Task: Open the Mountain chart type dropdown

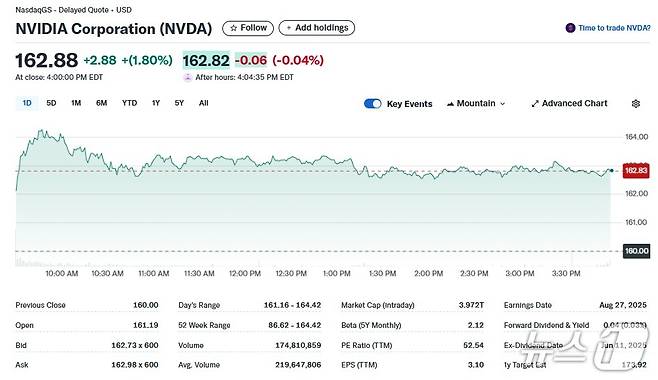Action: click(x=476, y=104)
